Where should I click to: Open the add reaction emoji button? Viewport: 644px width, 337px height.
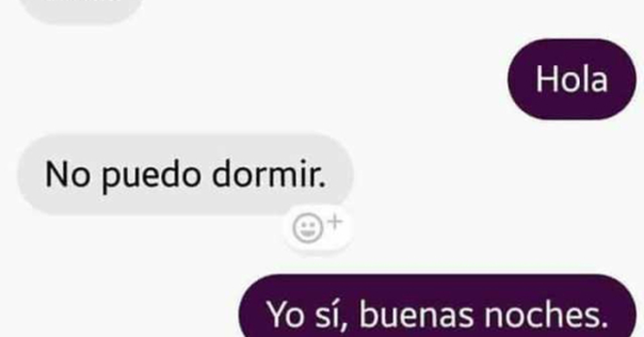[318, 228]
